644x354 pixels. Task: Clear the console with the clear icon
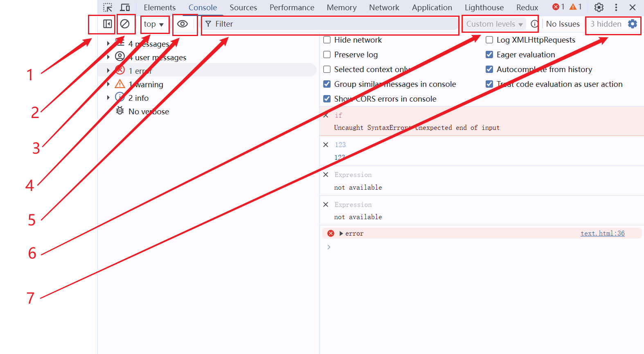pos(125,24)
